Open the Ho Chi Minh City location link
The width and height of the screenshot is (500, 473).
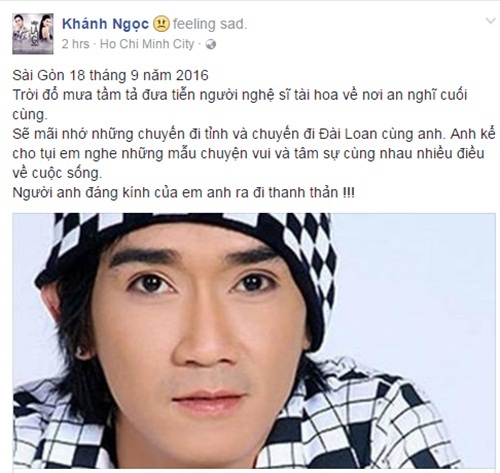[147, 44]
